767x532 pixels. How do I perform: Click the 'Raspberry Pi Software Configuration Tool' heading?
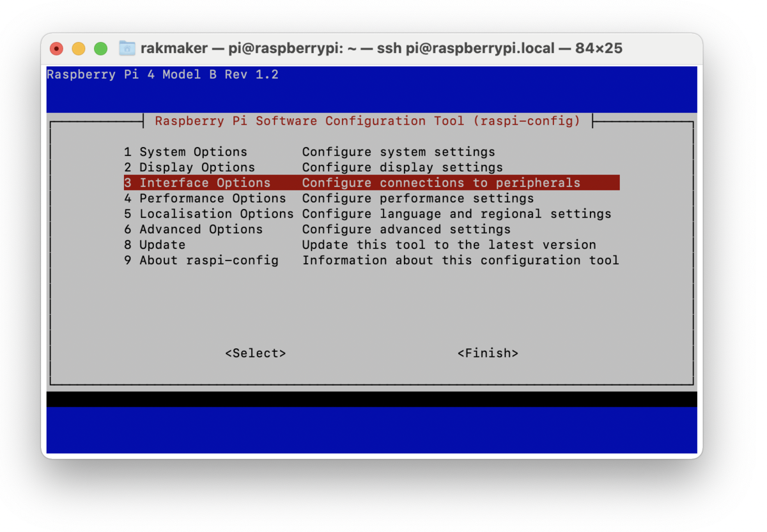368,121
